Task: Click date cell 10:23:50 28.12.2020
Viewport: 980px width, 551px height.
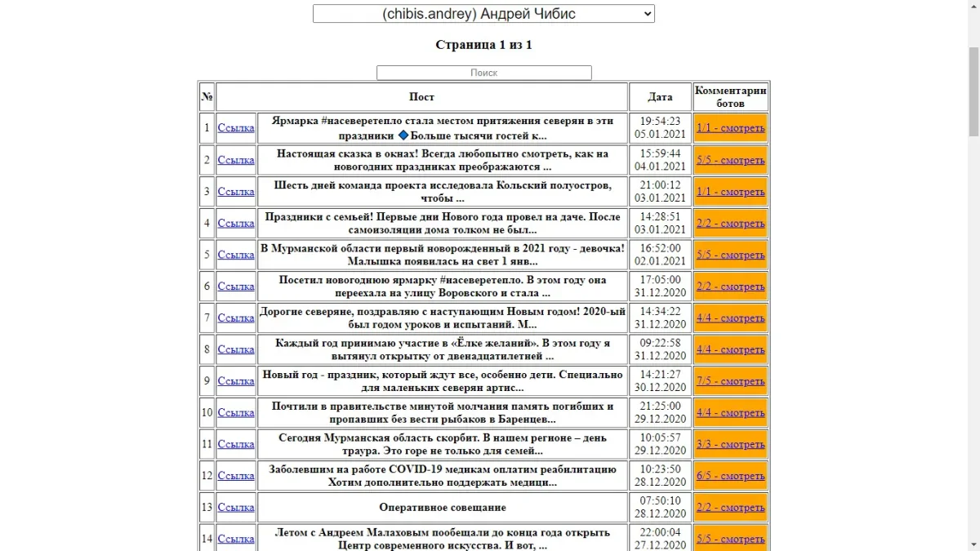Action: point(660,476)
